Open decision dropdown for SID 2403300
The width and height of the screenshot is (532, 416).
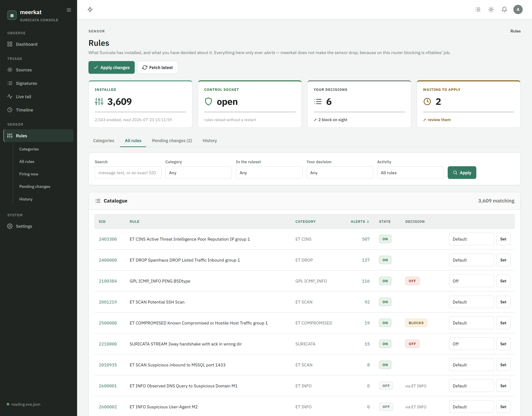471,239
